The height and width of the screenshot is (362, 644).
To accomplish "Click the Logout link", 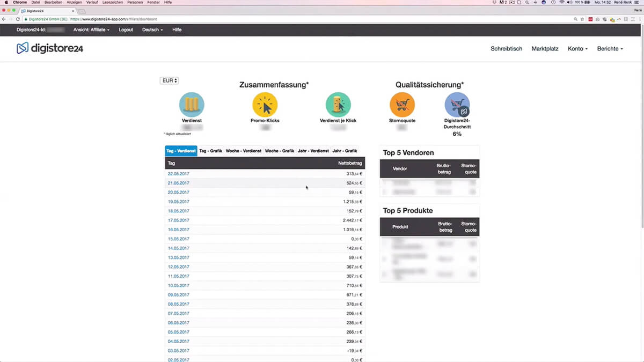I will pos(126,30).
